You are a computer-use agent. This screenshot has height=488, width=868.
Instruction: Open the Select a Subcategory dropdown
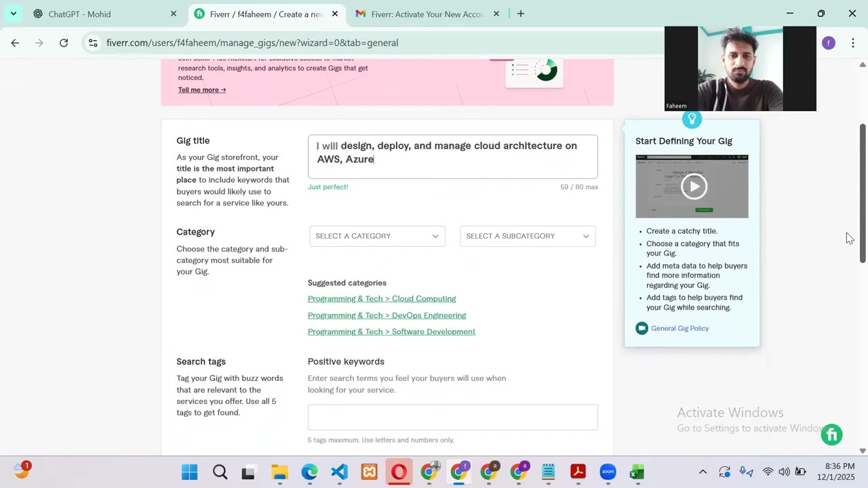coord(528,236)
